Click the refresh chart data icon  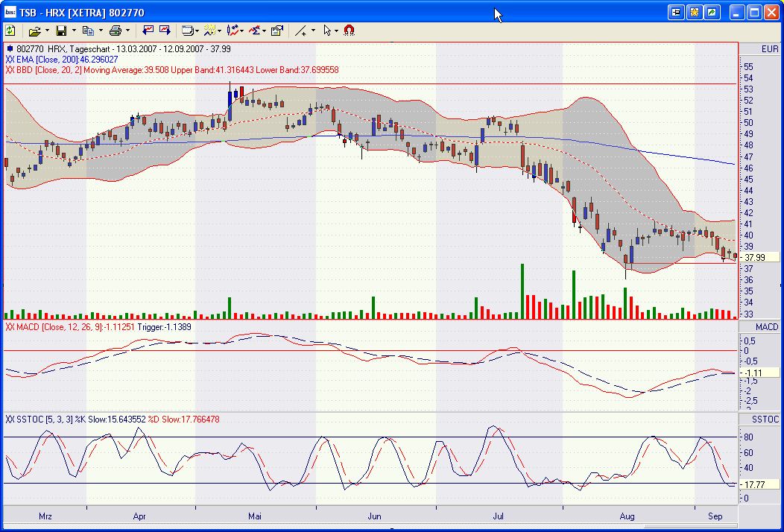click(x=10, y=31)
